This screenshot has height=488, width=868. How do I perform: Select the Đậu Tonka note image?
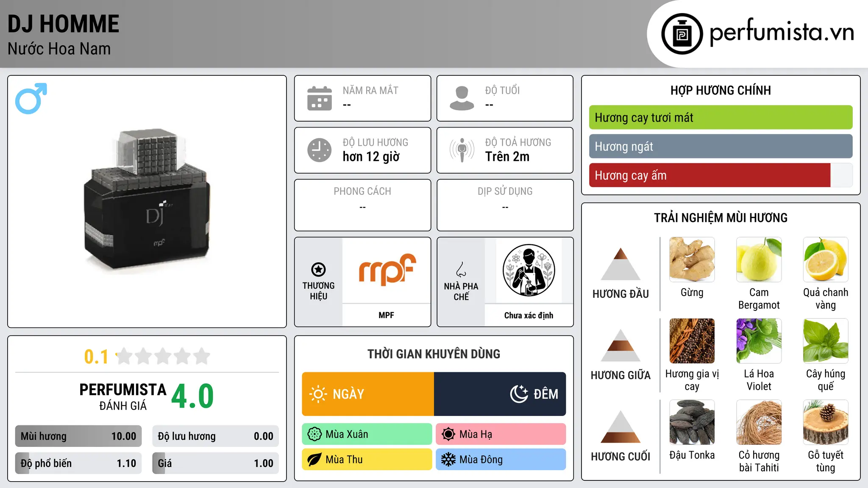click(692, 422)
